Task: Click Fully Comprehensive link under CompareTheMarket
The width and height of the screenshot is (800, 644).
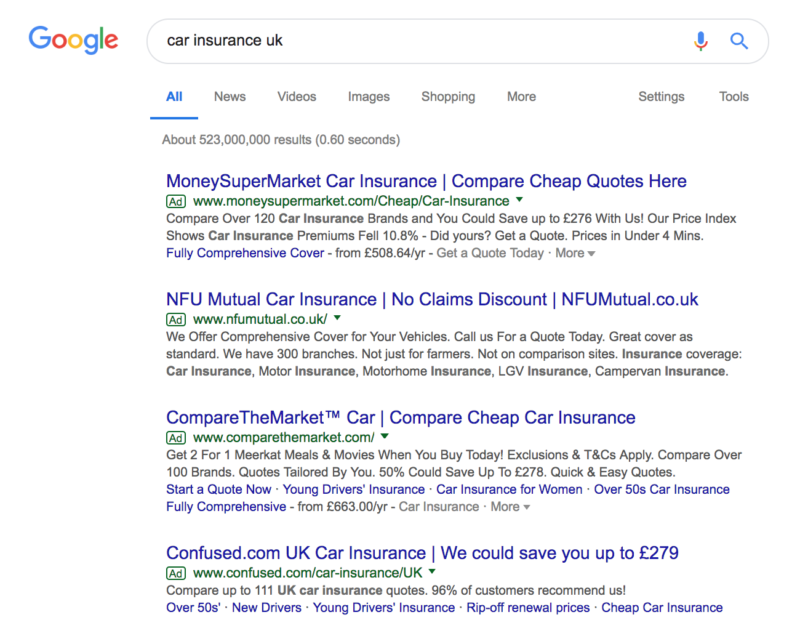Action: (226, 507)
